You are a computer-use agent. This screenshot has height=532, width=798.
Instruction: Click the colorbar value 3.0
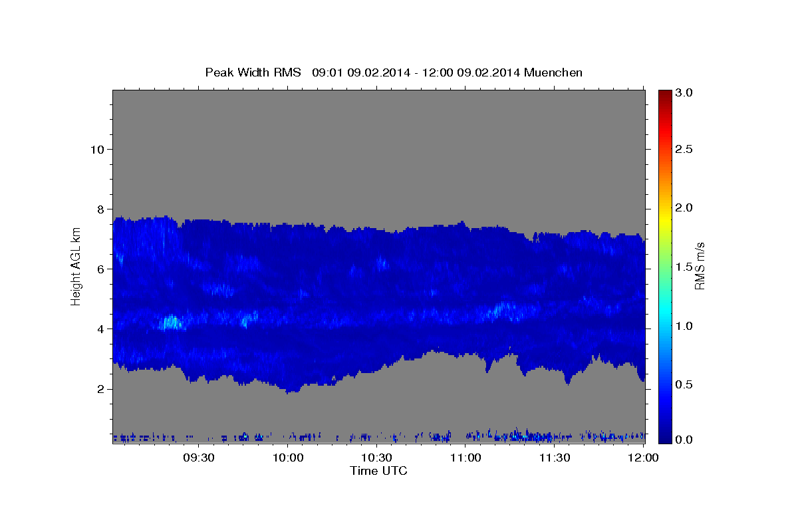[x=684, y=92]
